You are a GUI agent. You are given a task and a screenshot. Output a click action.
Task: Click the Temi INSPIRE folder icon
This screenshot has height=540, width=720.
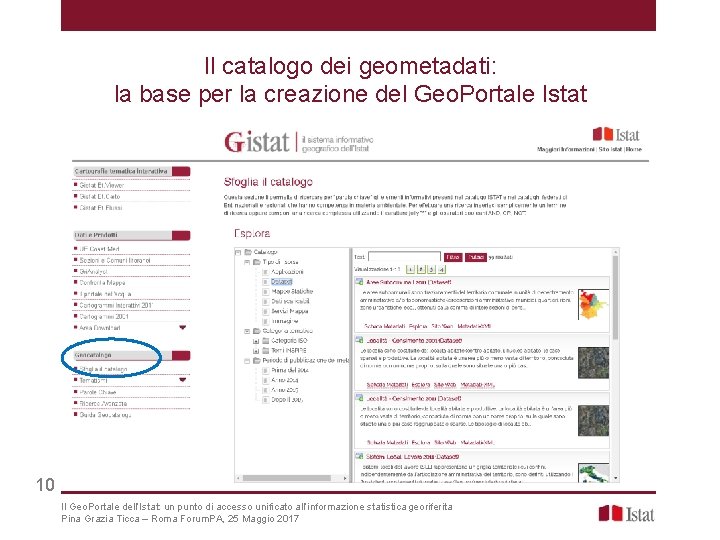[x=265, y=350]
